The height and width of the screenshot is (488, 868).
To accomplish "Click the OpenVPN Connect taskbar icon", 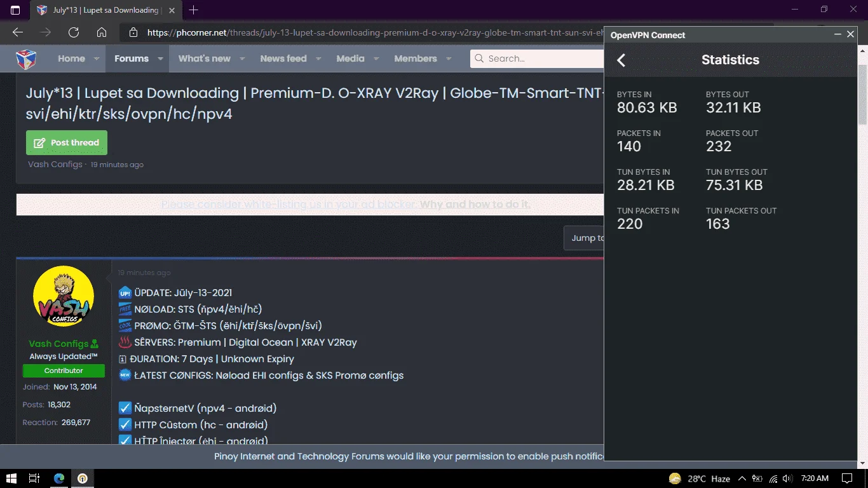I will pos(83,478).
